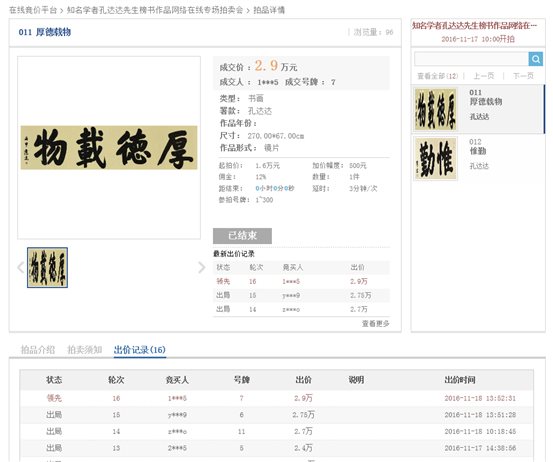Click 查看全部(12) link
Image resolution: width=553 pixels, height=462 pixels.
[x=437, y=76]
